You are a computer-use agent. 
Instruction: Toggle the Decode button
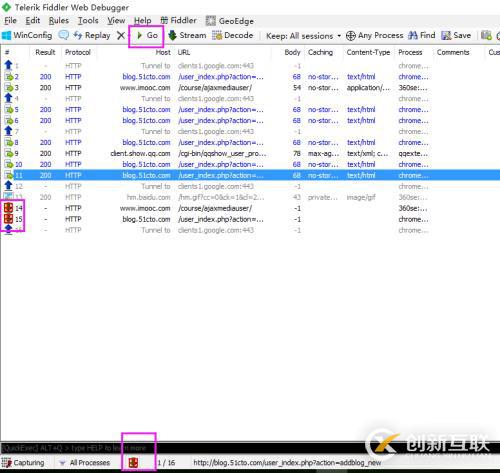tap(233, 35)
